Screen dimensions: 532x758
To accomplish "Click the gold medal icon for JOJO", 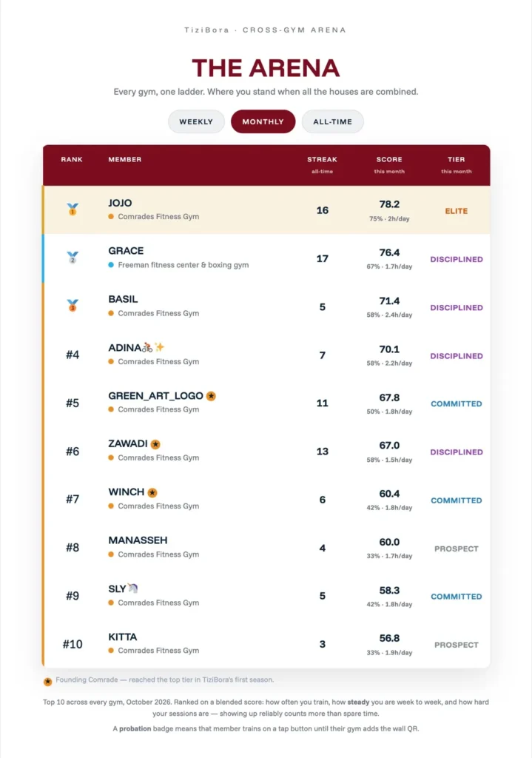I will [x=73, y=209].
